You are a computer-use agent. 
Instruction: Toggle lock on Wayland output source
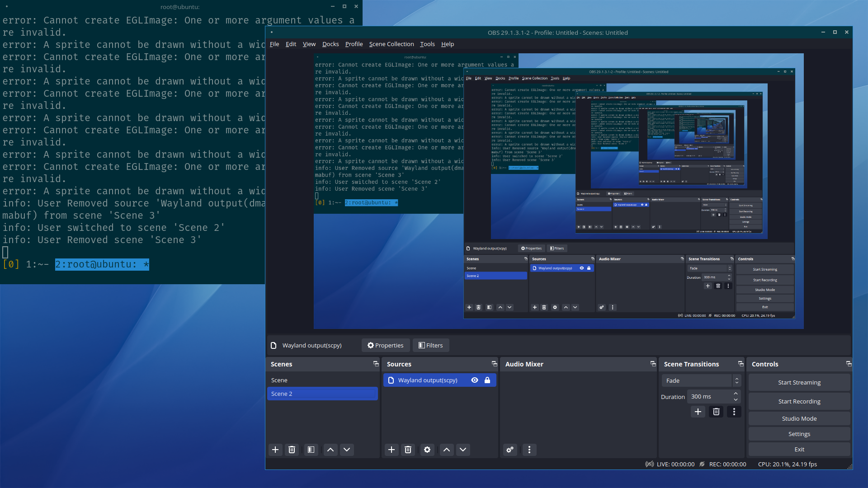click(x=487, y=380)
